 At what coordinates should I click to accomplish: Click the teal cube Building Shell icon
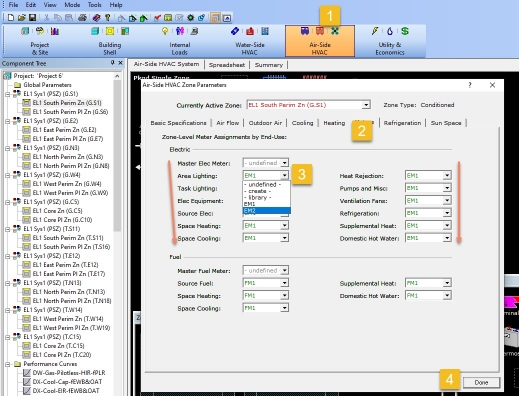coord(95,31)
